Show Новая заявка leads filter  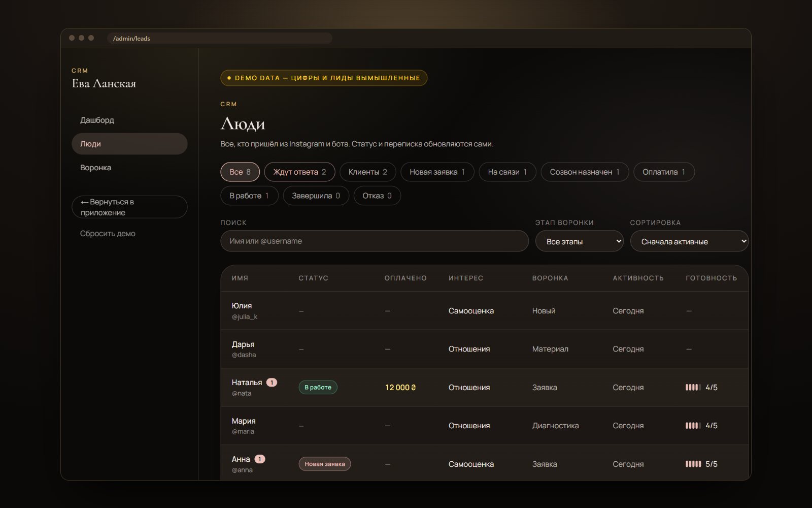(x=437, y=172)
